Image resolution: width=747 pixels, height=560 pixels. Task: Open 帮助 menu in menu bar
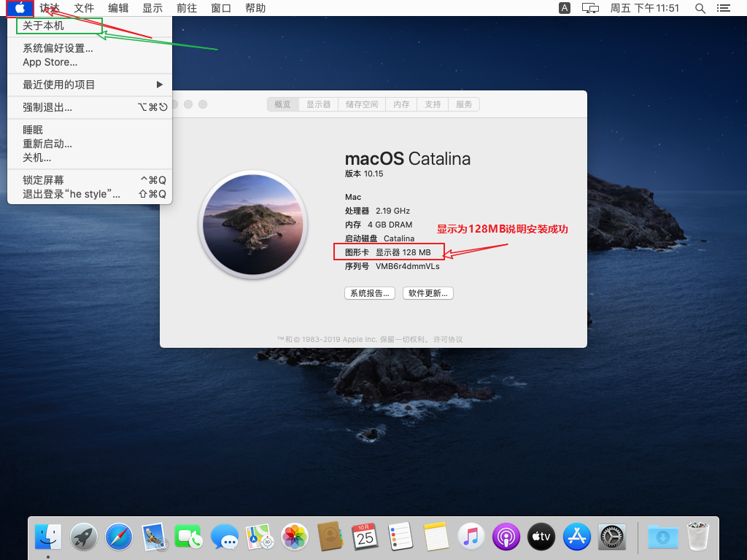pyautogui.click(x=255, y=8)
